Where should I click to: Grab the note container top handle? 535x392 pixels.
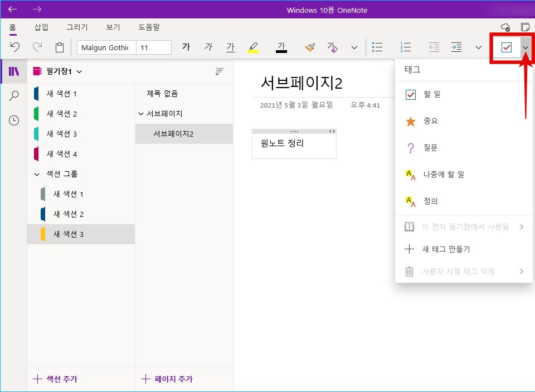click(294, 132)
